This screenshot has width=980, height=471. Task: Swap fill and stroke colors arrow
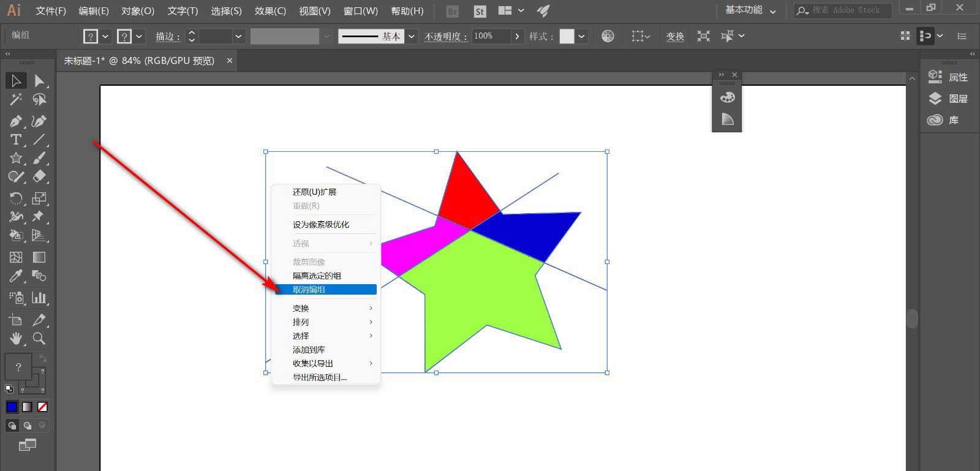coord(42,359)
